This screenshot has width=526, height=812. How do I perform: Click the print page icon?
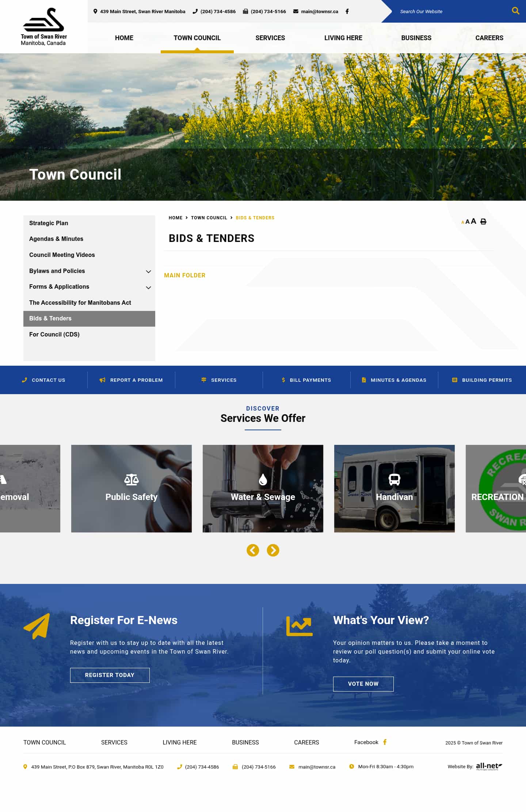pyautogui.click(x=483, y=222)
